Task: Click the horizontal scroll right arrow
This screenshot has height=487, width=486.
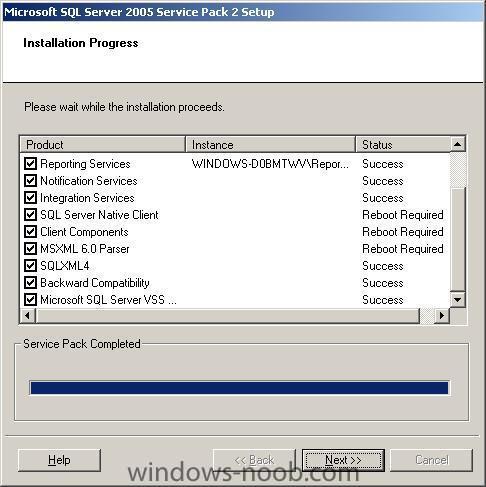Action: pos(442,315)
